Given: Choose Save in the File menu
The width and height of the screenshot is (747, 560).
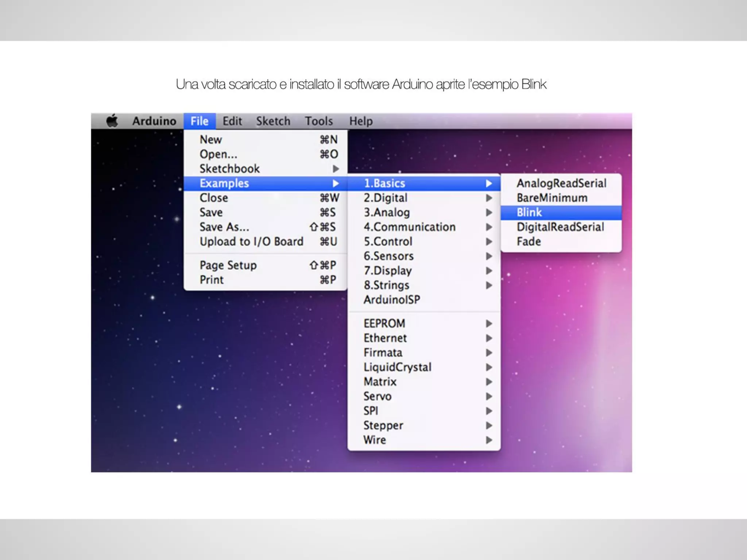Looking at the screenshot, I should [266, 213].
